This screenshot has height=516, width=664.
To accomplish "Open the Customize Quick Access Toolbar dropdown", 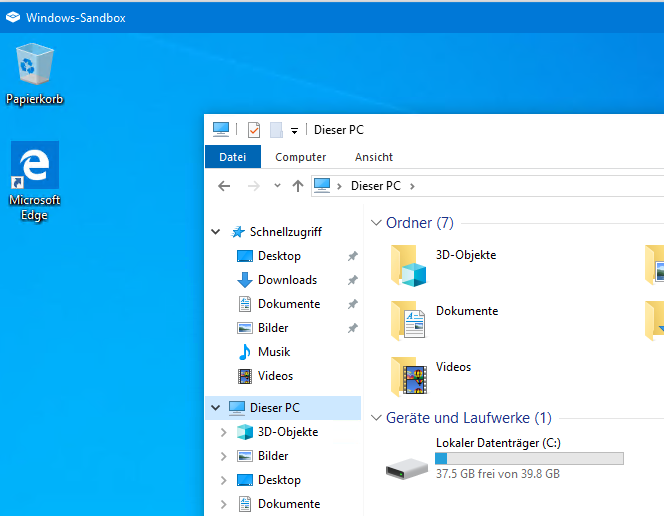I will pyautogui.click(x=294, y=130).
